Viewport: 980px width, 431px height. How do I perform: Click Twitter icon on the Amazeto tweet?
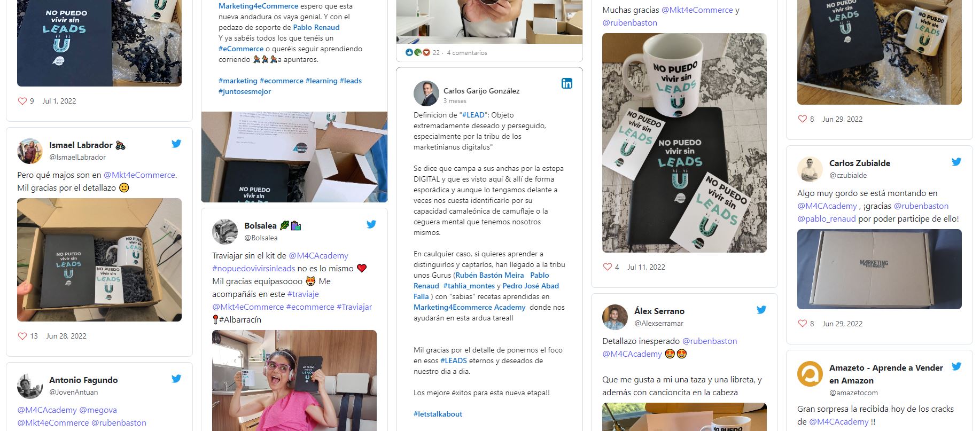coord(956,366)
